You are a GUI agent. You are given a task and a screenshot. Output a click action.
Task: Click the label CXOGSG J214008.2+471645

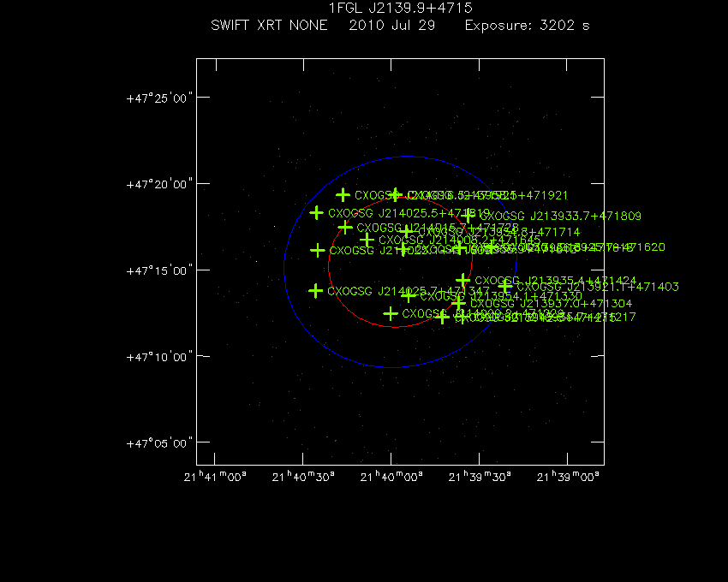[x=460, y=241]
